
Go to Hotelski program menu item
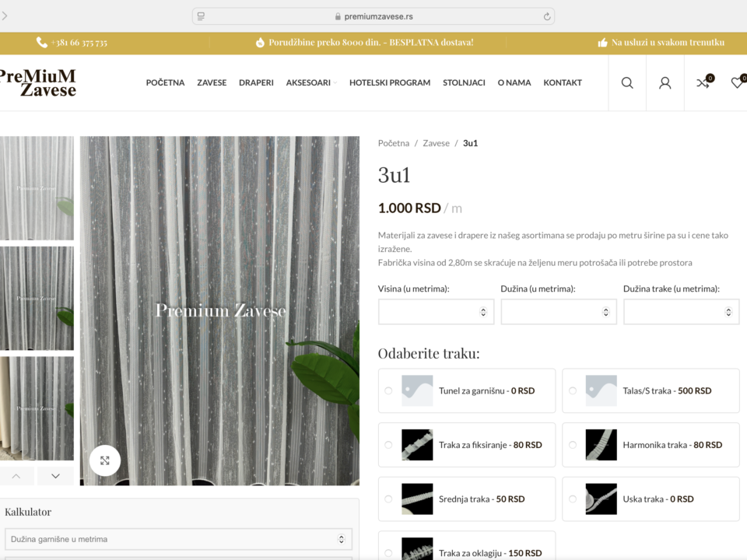pos(389,82)
